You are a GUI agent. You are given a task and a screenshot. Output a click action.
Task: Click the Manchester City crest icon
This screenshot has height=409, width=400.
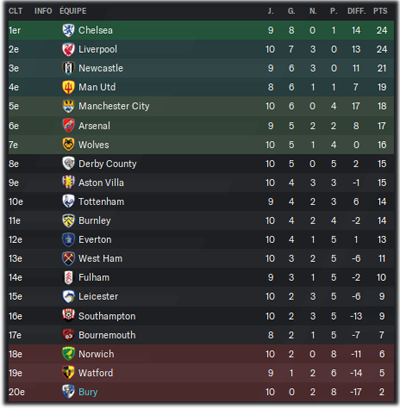pyautogui.click(x=68, y=106)
